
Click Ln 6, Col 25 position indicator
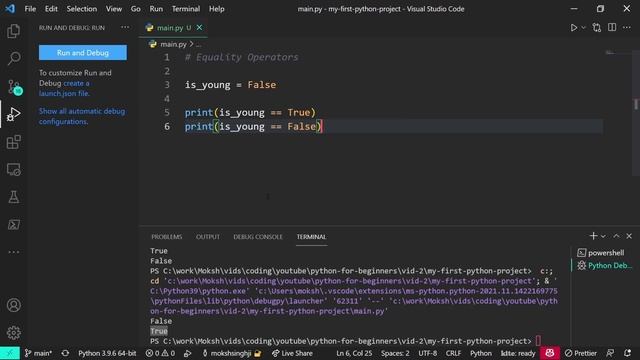tap(354, 353)
